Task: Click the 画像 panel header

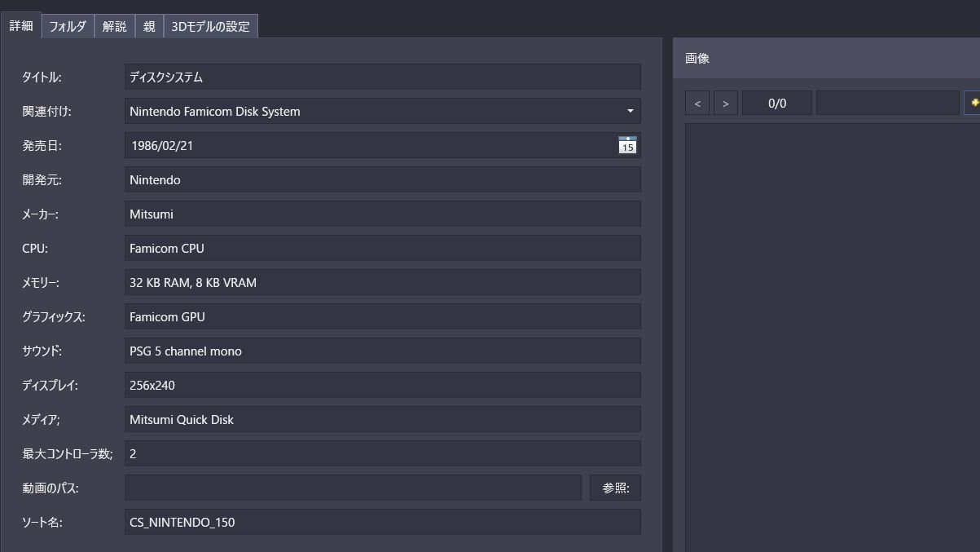Action: pyautogui.click(x=826, y=58)
